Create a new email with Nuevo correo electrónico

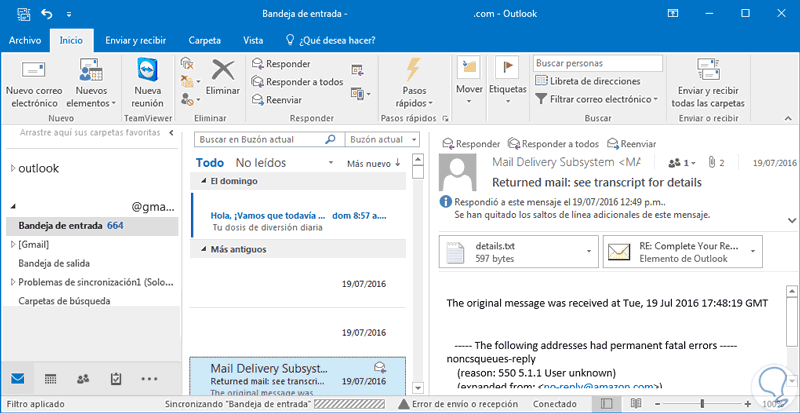click(34, 83)
